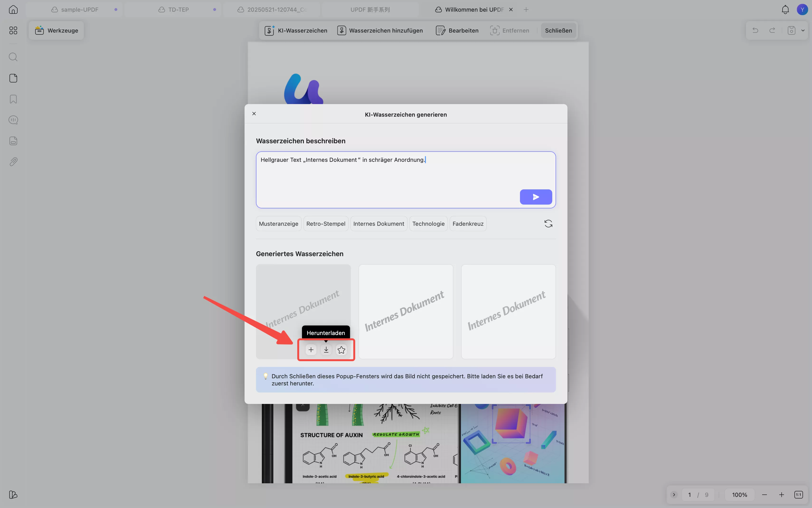Send the watermark description prompt
Image resolution: width=812 pixels, height=508 pixels.
coord(536,197)
